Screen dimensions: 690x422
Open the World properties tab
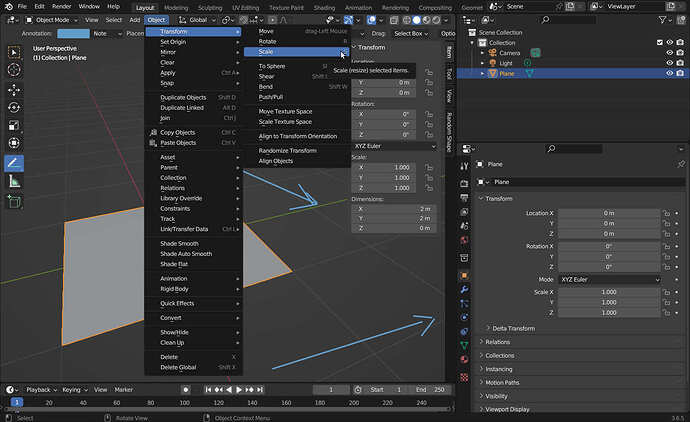[x=464, y=240]
